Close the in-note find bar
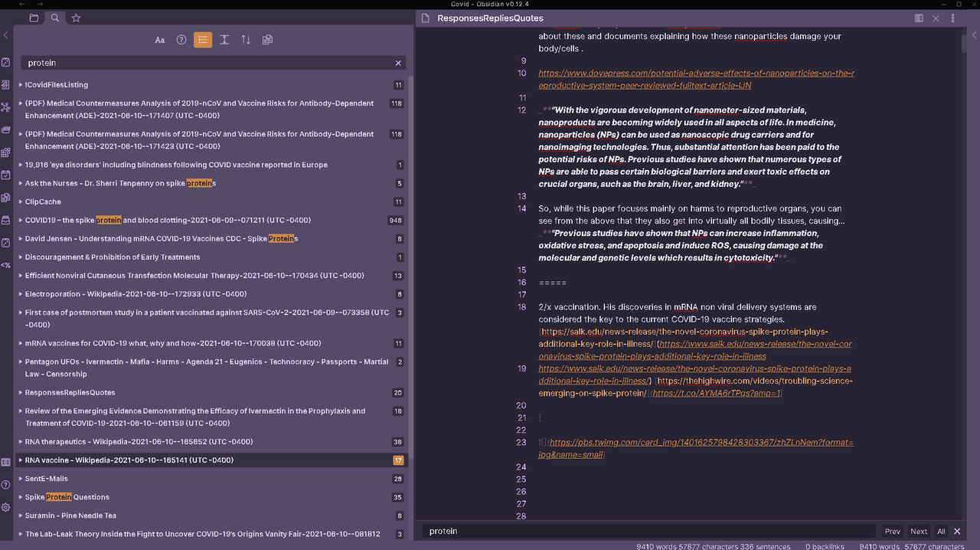The image size is (980, 550). (957, 531)
